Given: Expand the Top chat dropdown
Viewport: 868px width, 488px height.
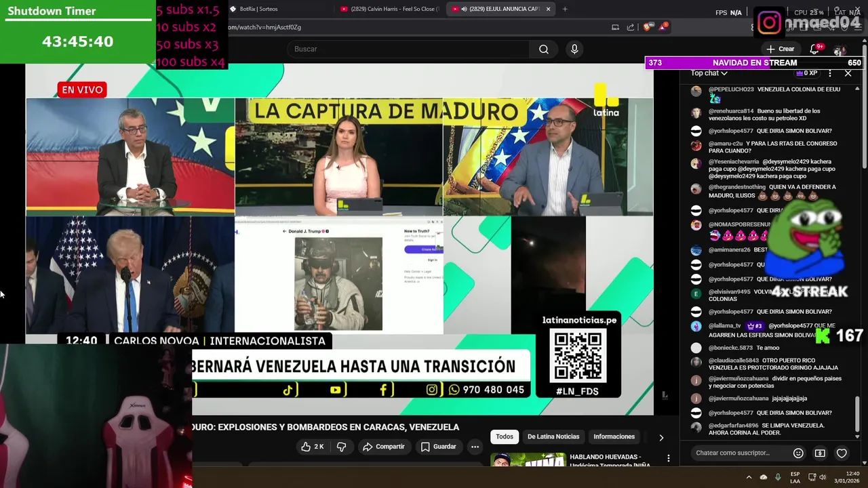Looking at the screenshot, I should (709, 73).
